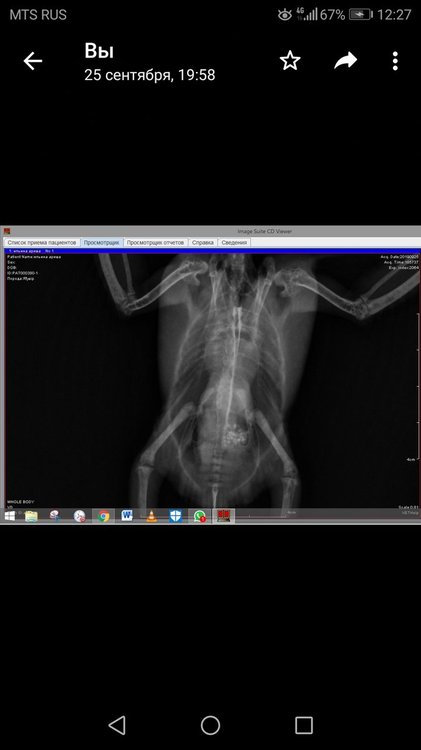Open the Сведения tab

point(234,243)
